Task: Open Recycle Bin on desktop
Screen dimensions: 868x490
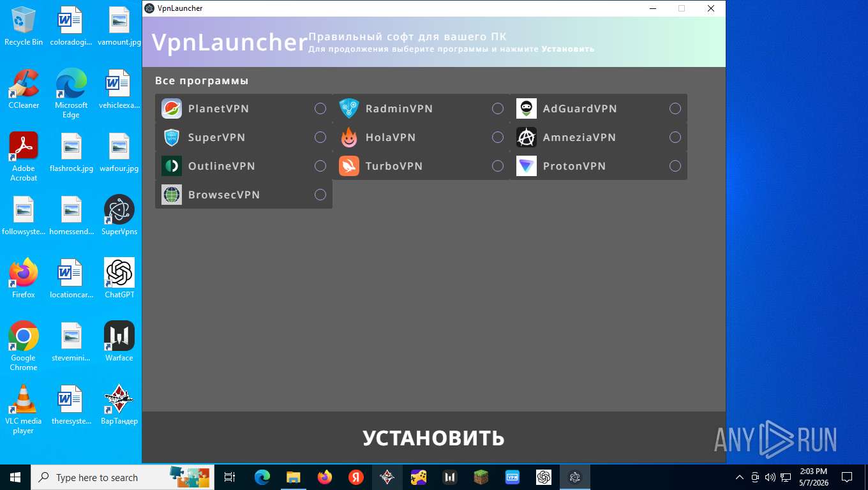Action: pyautogui.click(x=24, y=26)
